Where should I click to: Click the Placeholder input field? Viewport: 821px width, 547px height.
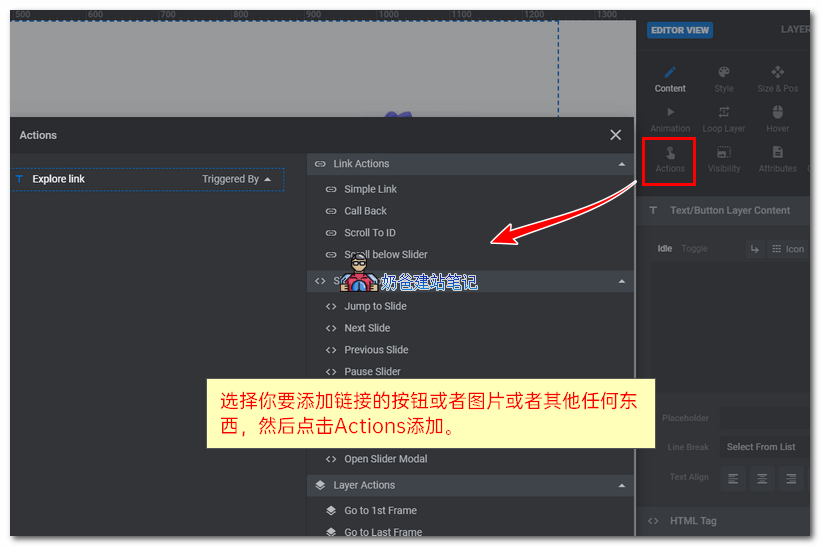pyautogui.click(x=764, y=418)
